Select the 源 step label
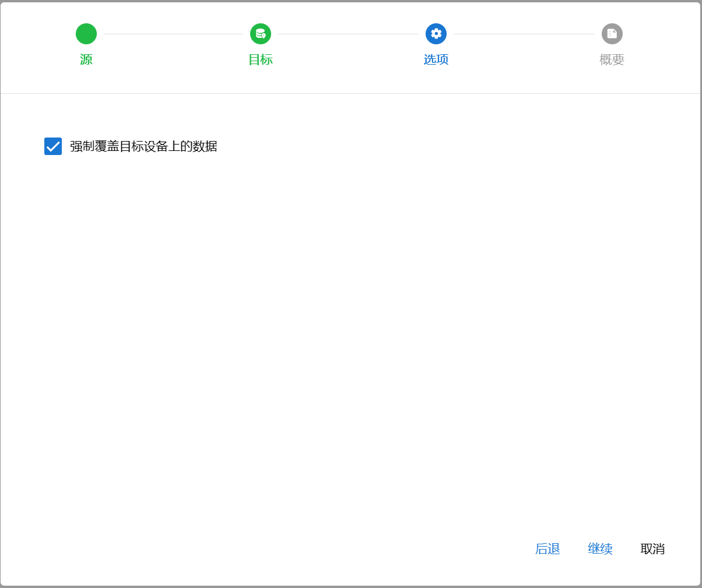 coord(86,59)
